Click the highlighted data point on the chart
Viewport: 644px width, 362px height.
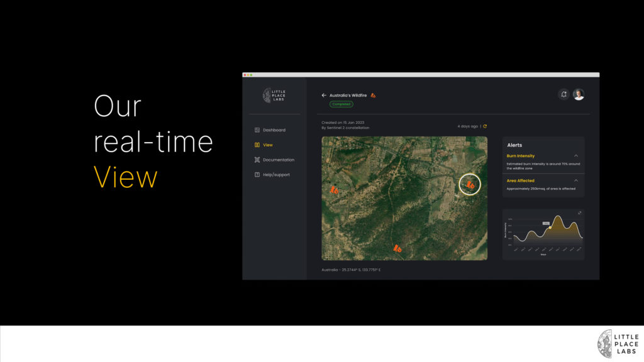coord(550,228)
